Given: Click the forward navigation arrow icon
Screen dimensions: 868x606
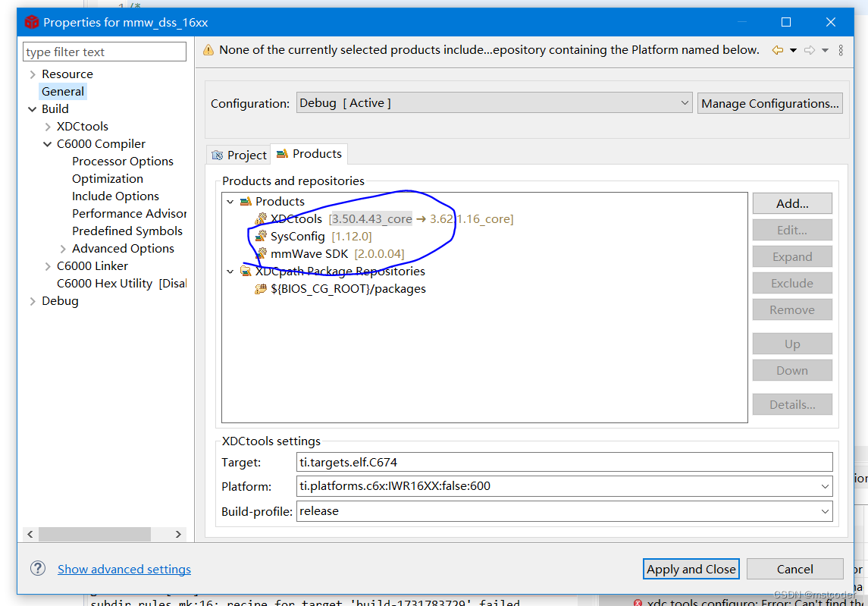Looking at the screenshot, I should pyautogui.click(x=810, y=50).
